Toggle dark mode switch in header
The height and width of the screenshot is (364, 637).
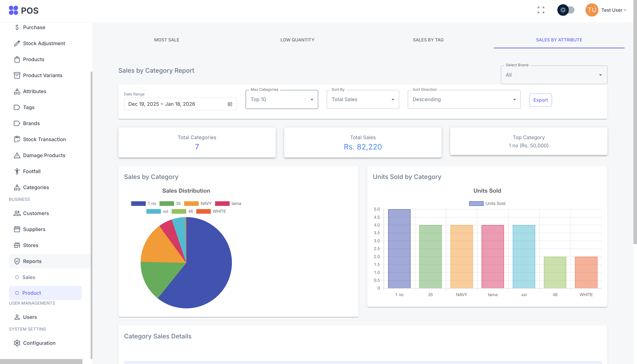coord(566,10)
